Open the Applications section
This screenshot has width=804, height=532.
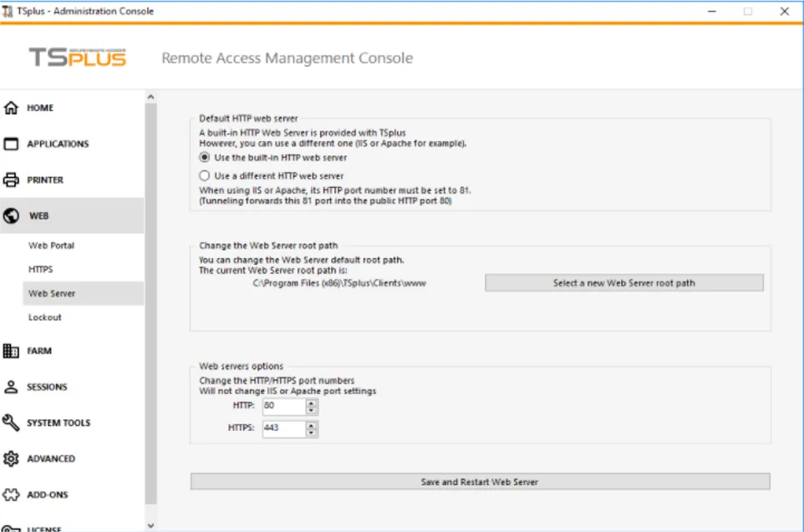[11, 144]
